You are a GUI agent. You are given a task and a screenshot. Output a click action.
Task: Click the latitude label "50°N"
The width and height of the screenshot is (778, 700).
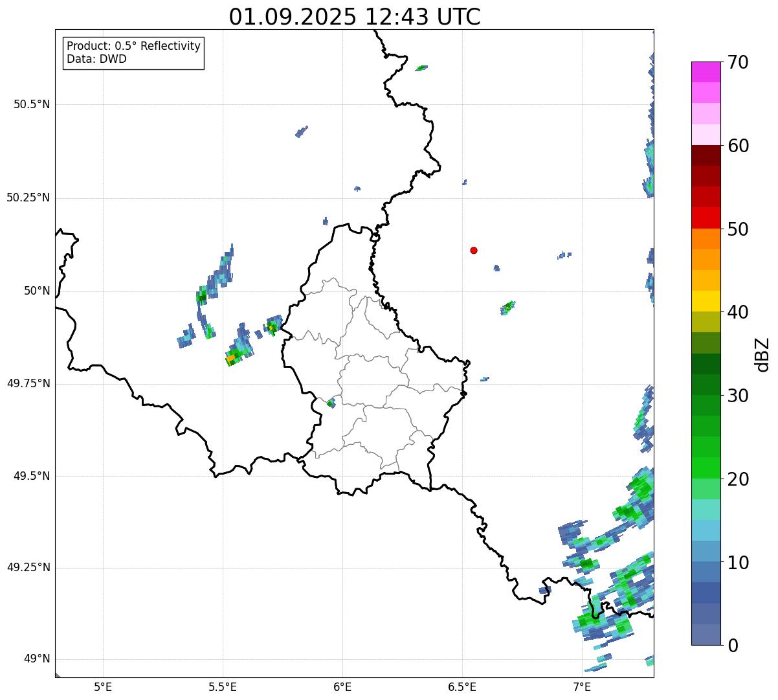(36, 291)
